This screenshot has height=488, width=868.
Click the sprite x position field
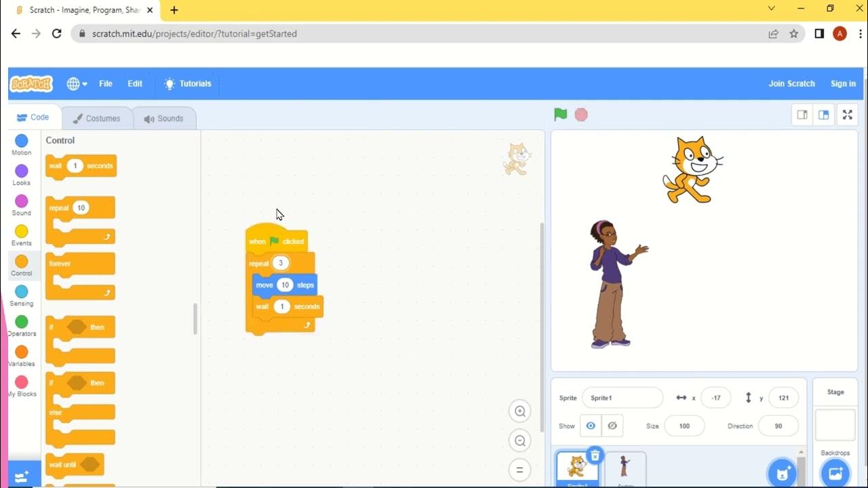click(x=715, y=398)
